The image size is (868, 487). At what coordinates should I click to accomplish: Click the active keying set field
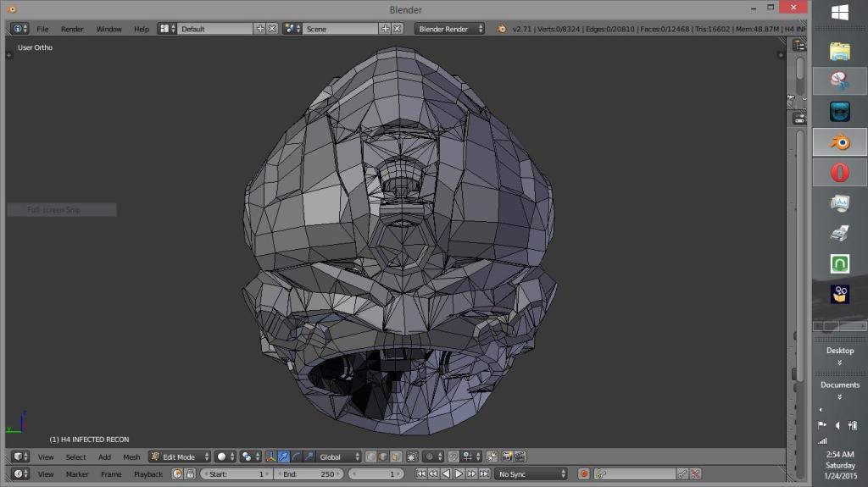635,473
